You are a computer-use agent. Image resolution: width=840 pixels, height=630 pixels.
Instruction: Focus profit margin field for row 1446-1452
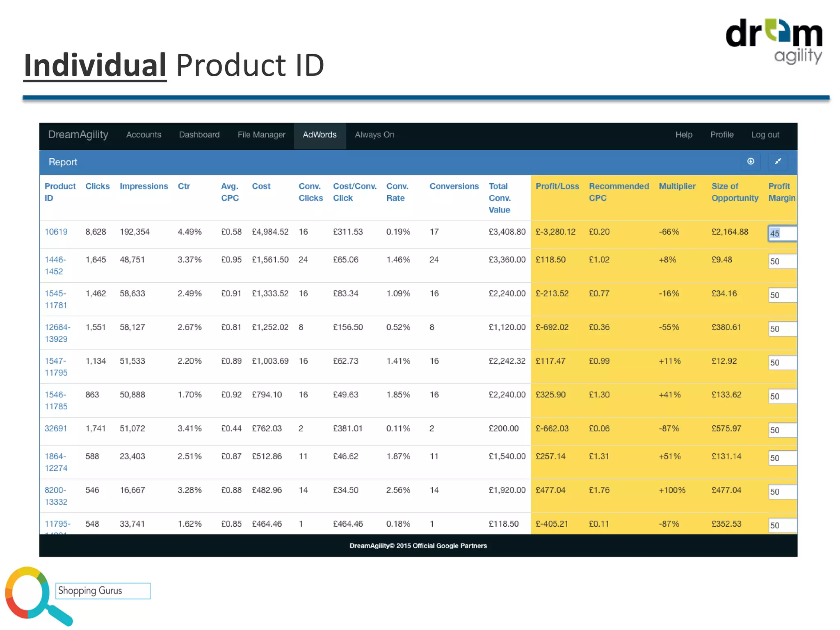point(783,261)
